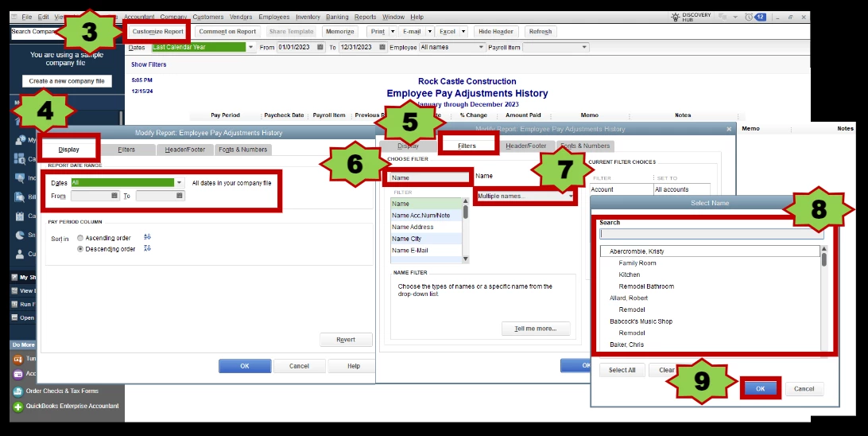Click the filter list scrollbar down arrow
The height and width of the screenshot is (436, 868).
[x=466, y=259]
